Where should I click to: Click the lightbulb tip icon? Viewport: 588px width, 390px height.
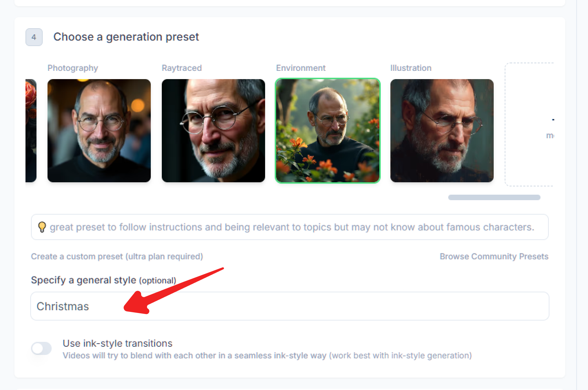pyautogui.click(x=42, y=227)
